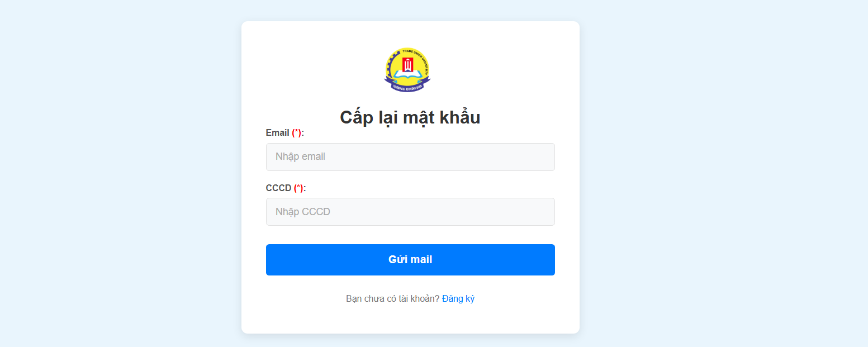
Task: Click blank white card area below Đăng ký
Action: pos(410,321)
